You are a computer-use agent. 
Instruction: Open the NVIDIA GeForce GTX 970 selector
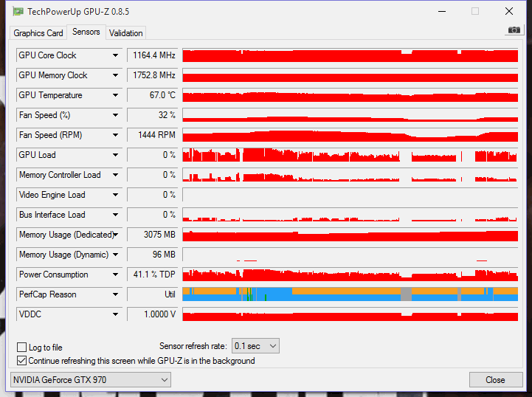click(91, 380)
